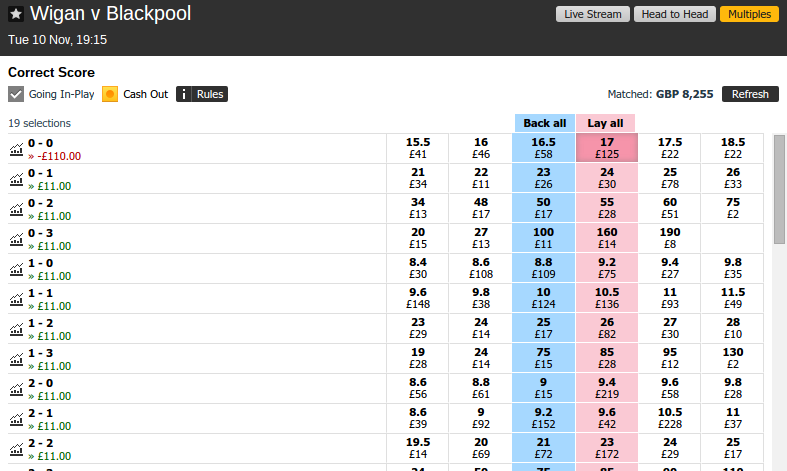Open the Head to Head view
Image resolution: width=787 pixels, height=471 pixels.
click(675, 14)
